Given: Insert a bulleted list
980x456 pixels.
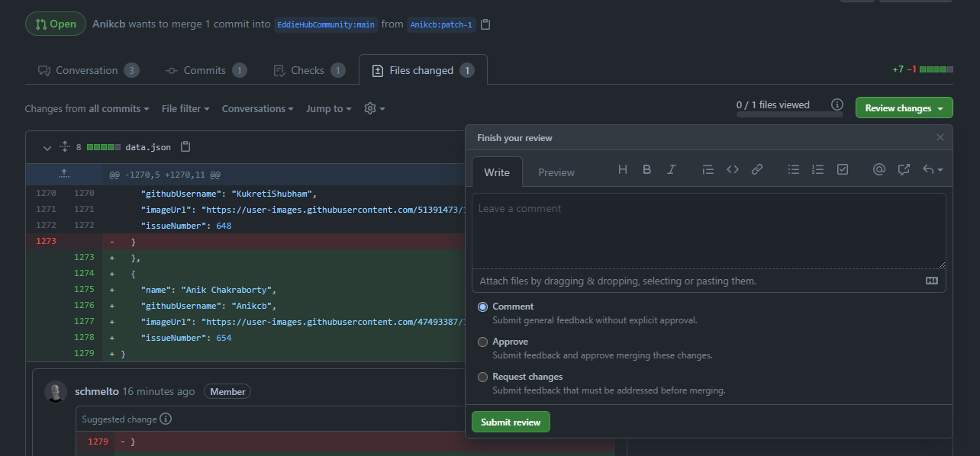Looking at the screenshot, I should point(794,170).
